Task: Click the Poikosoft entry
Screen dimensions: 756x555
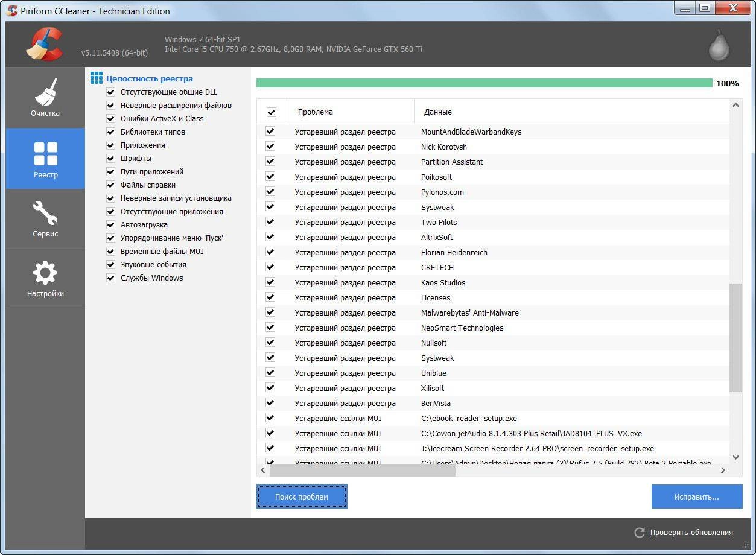Action: point(436,177)
